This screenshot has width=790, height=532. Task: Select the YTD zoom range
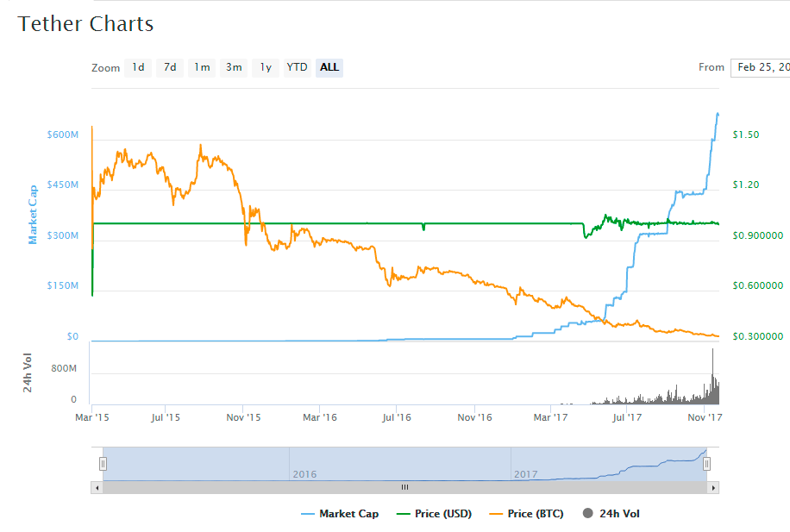298,67
